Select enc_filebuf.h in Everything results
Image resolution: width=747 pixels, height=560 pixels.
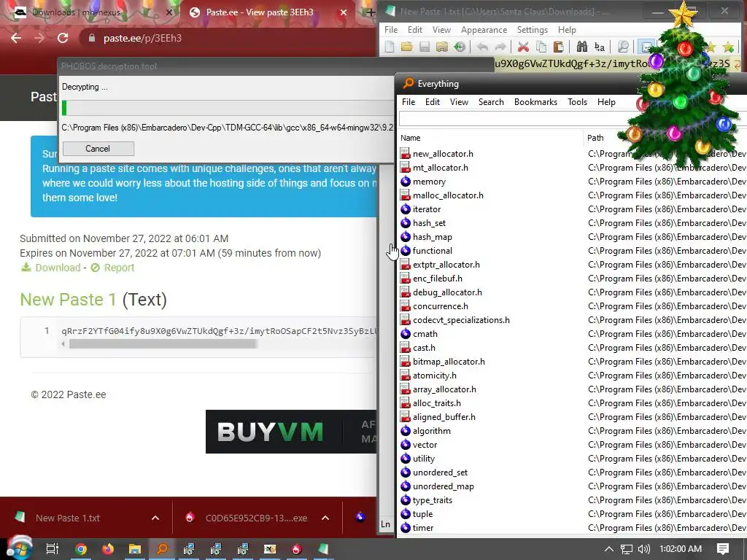pyautogui.click(x=438, y=279)
